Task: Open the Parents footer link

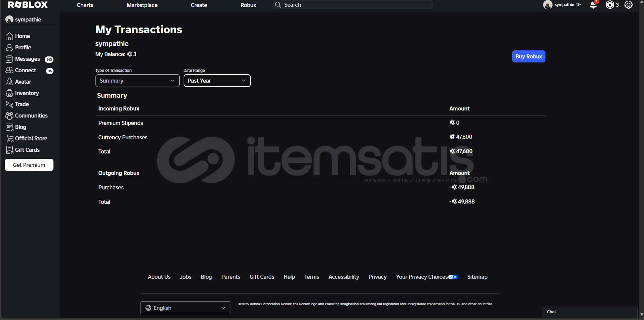Action: [x=231, y=277]
